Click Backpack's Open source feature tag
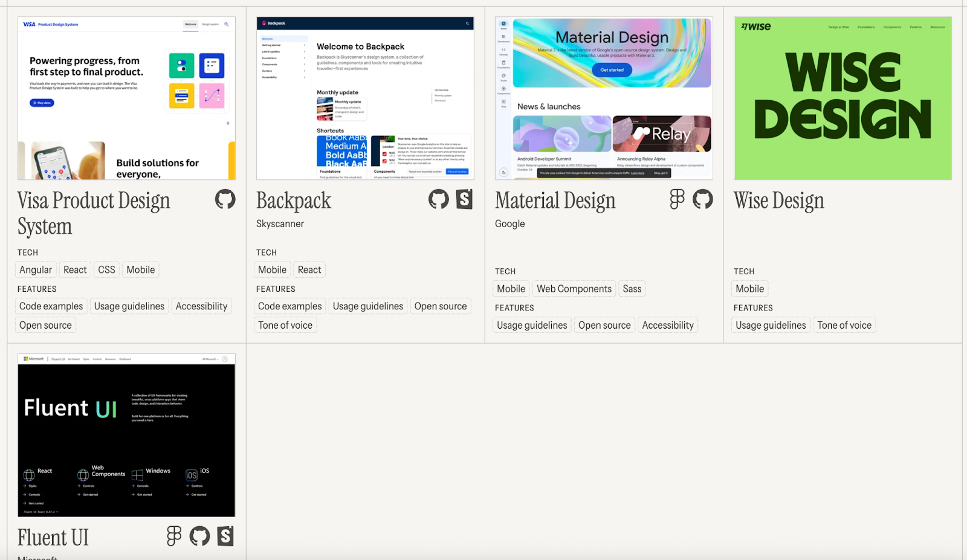The width and height of the screenshot is (967, 560). [x=440, y=306]
